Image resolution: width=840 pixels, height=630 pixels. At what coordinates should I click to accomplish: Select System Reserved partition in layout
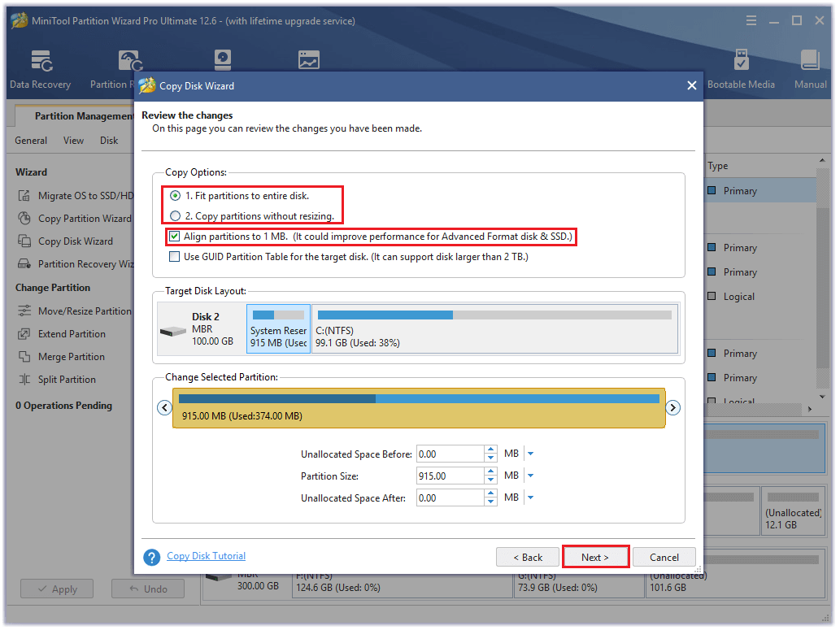[278, 329]
